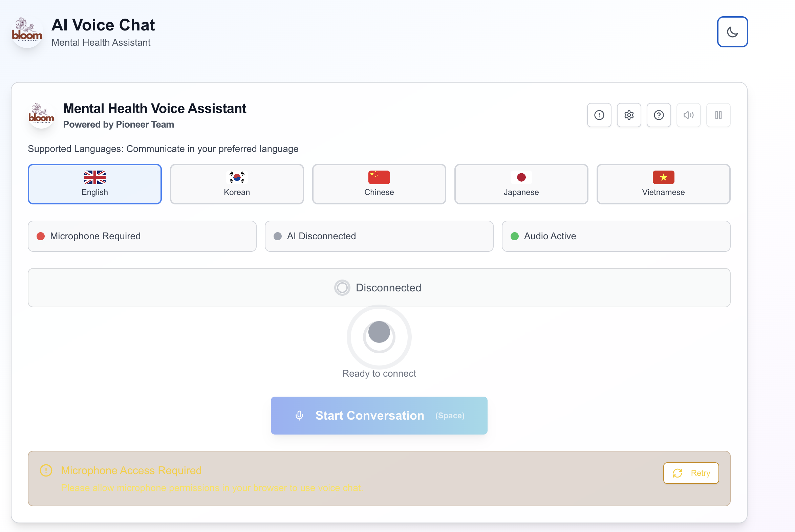The width and height of the screenshot is (795, 532).
Task: Click the alert exclamation icon
Action: point(599,115)
